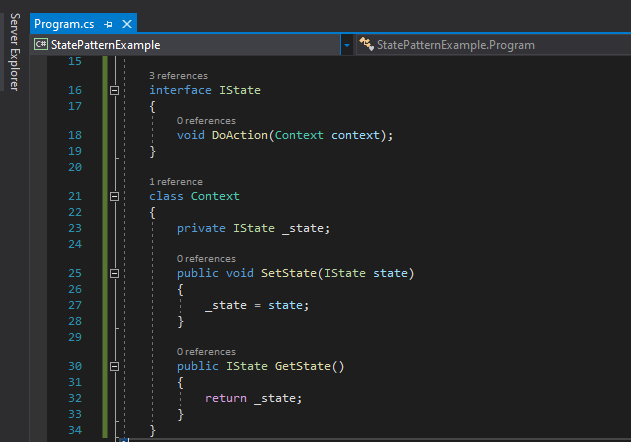Click the '_state' field on line 23

(x=303, y=228)
